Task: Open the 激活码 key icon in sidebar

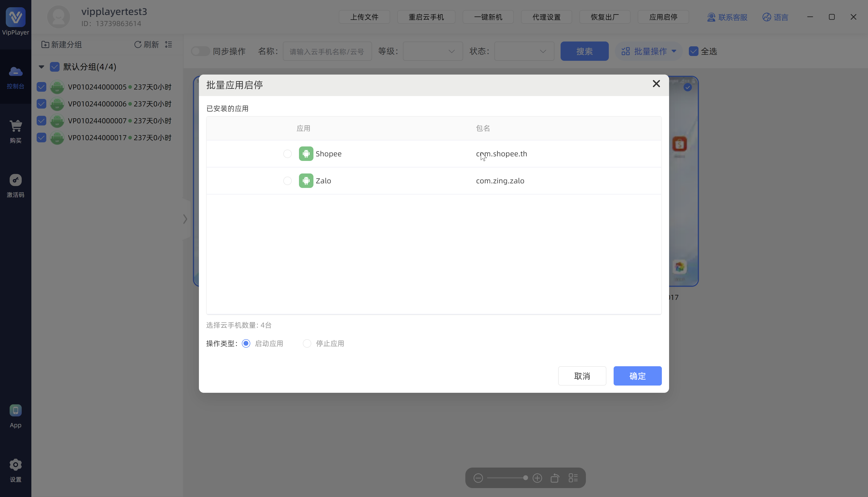Action: click(15, 180)
